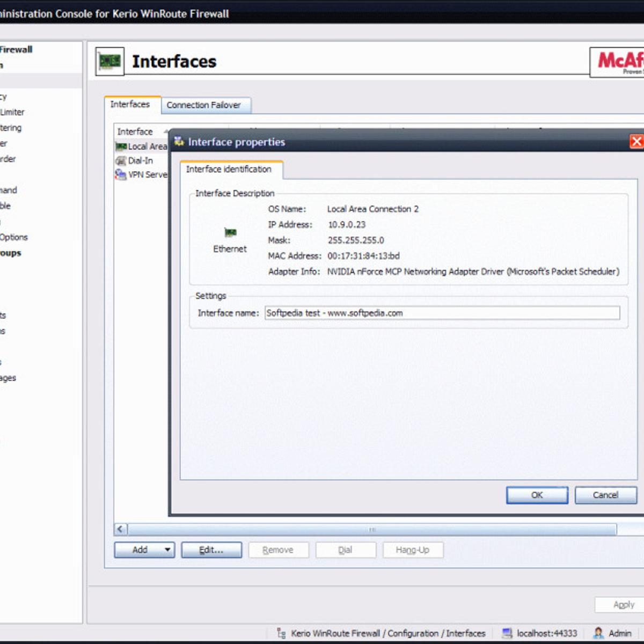The width and height of the screenshot is (644, 644).
Task: Click 'localhost:44333' in the status bar
Action: coord(547,633)
